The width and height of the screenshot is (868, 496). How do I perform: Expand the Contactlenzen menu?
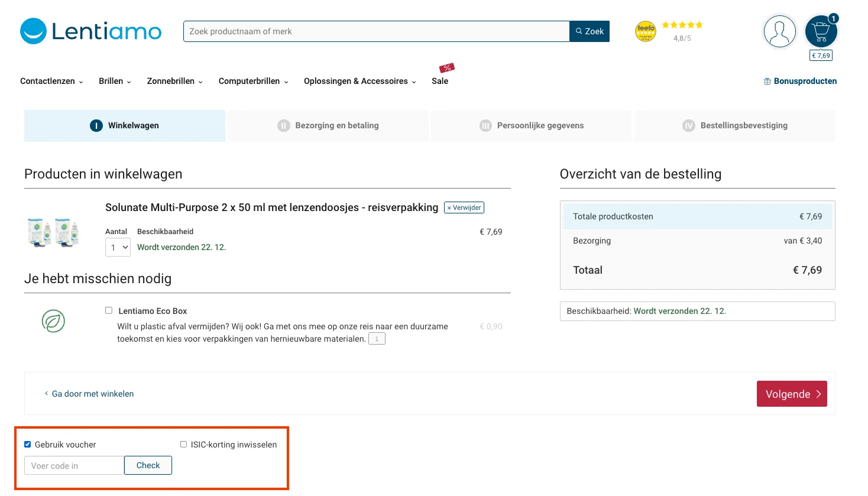51,81
